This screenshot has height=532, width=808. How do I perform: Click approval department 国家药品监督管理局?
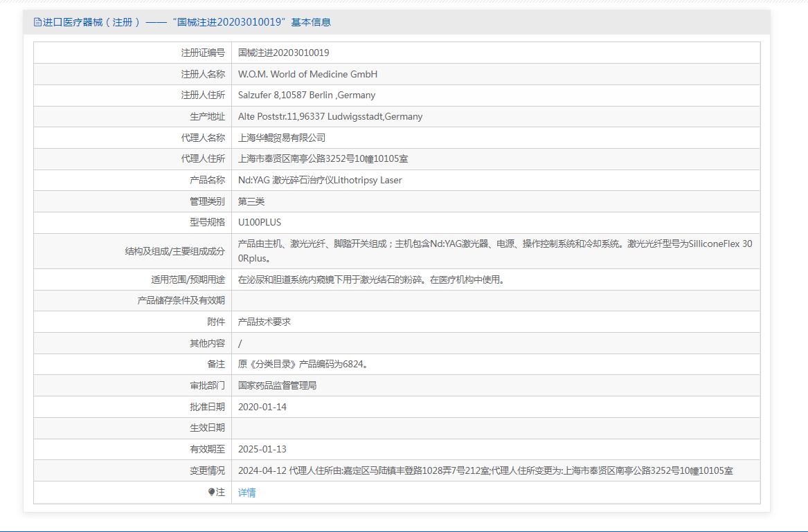[277, 386]
